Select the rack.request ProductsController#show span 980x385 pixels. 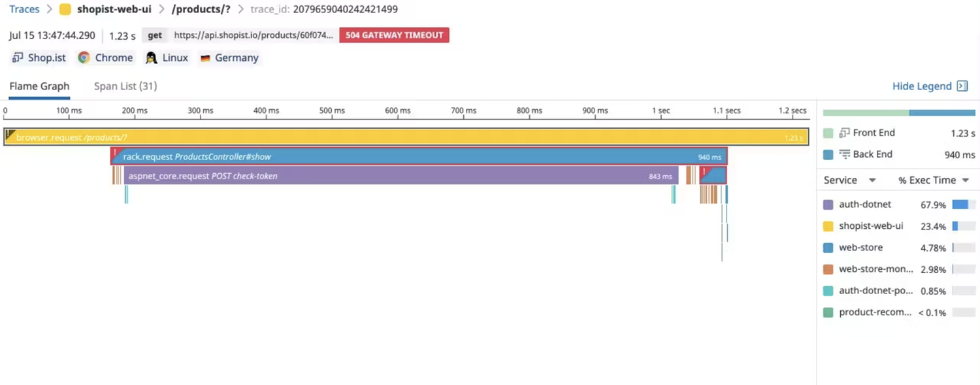point(419,157)
